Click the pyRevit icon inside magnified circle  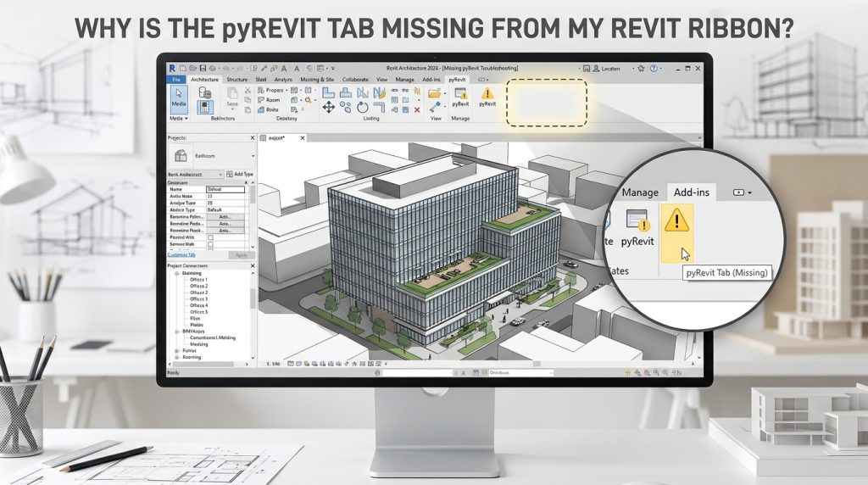[x=637, y=227]
